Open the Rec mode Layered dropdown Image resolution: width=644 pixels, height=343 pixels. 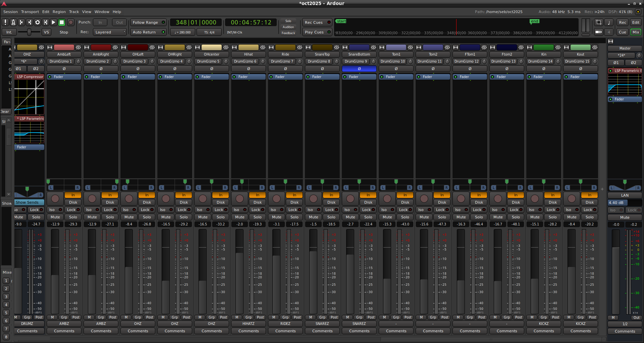point(110,32)
